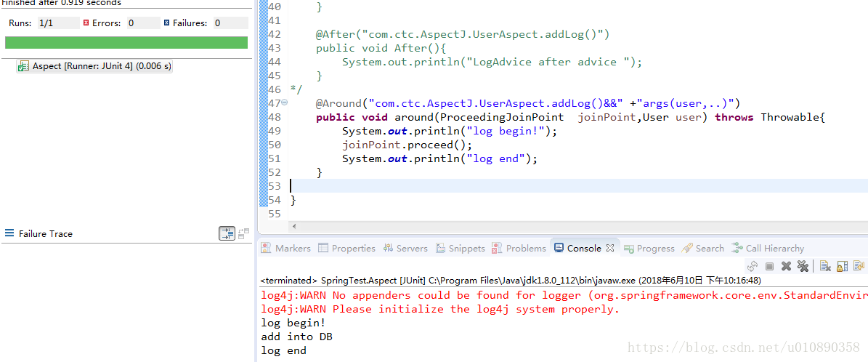
Task: Click the green JUnit progress bar
Action: click(126, 43)
